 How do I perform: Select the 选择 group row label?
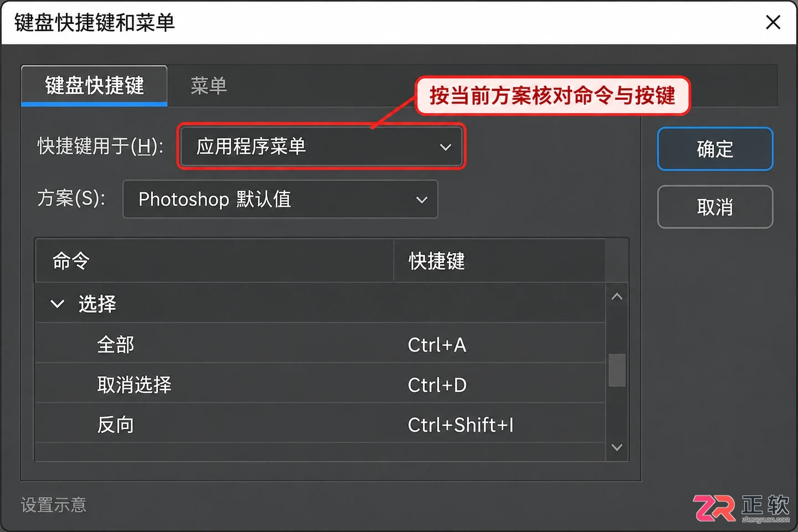(x=97, y=304)
